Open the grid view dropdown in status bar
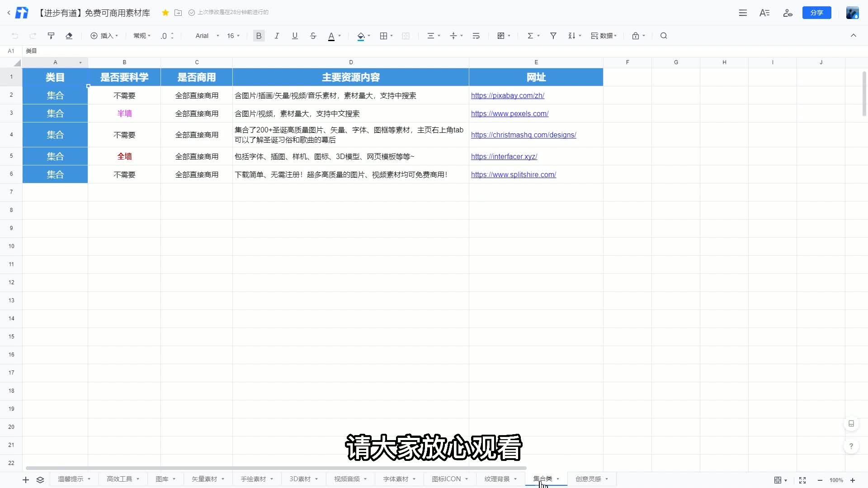Image resolution: width=868 pixels, height=488 pixels. 781,480
